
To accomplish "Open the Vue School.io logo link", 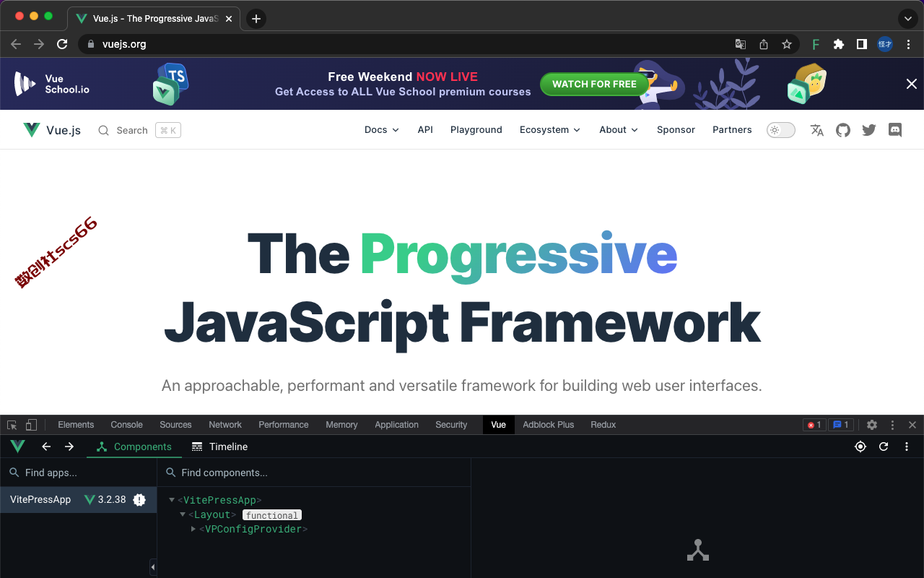I will point(52,84).
